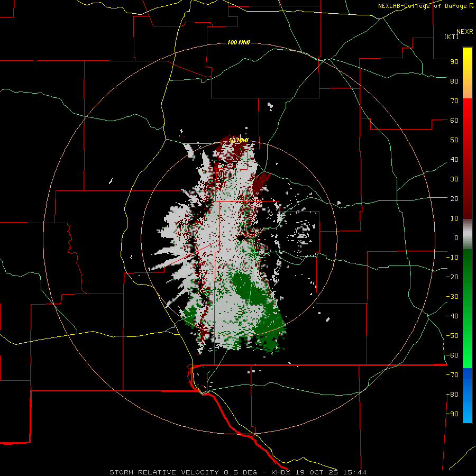Click the 0 value on velocity scale
The height and width of the screenshot is (476, 476).
coord(456,238)
